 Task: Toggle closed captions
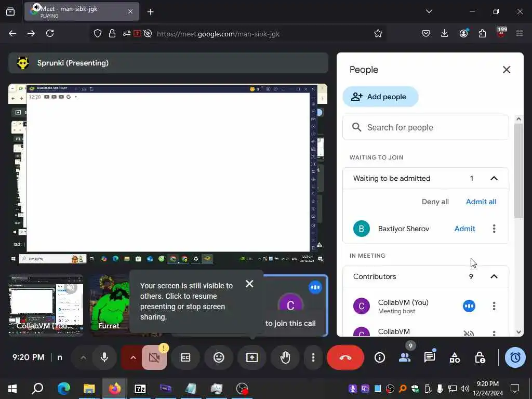[185, 357]
